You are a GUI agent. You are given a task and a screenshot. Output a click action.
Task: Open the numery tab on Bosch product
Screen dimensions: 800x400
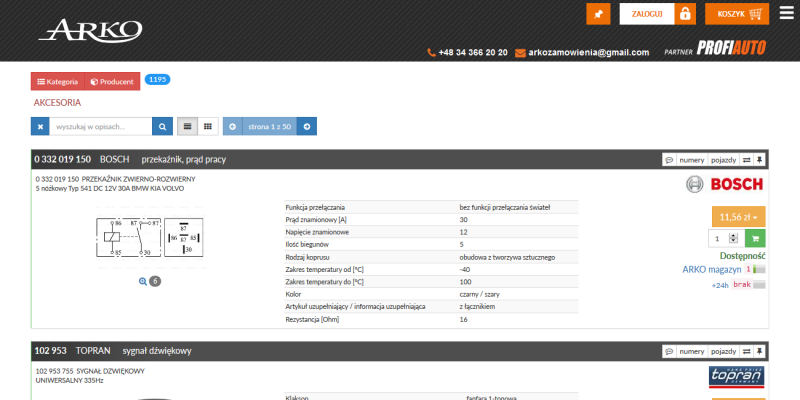click(x=692, y=160)
